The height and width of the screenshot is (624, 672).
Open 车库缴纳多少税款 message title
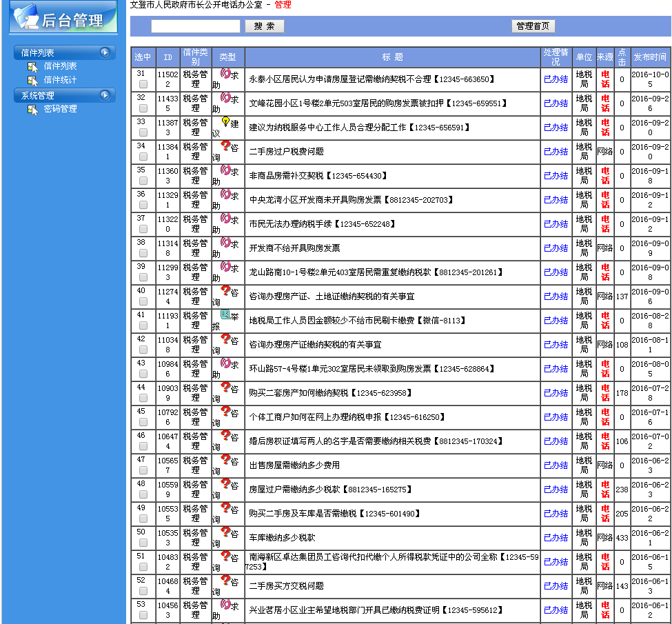point(282,538)
